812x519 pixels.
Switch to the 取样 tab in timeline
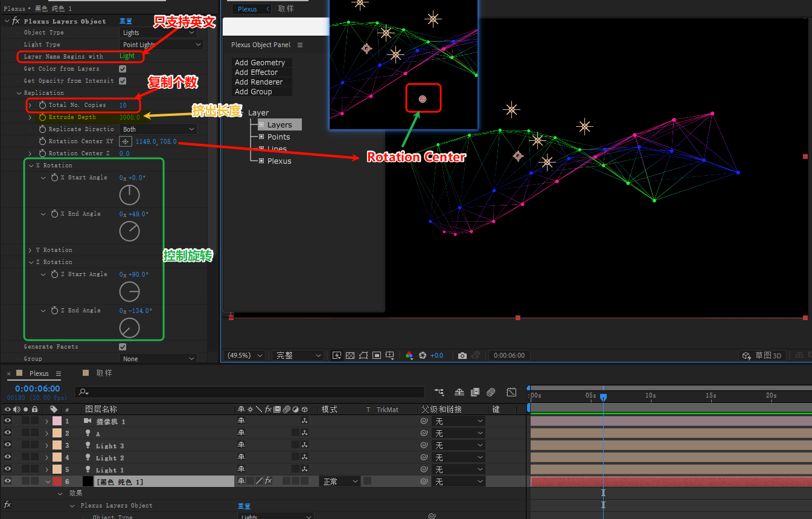[104, 373]
